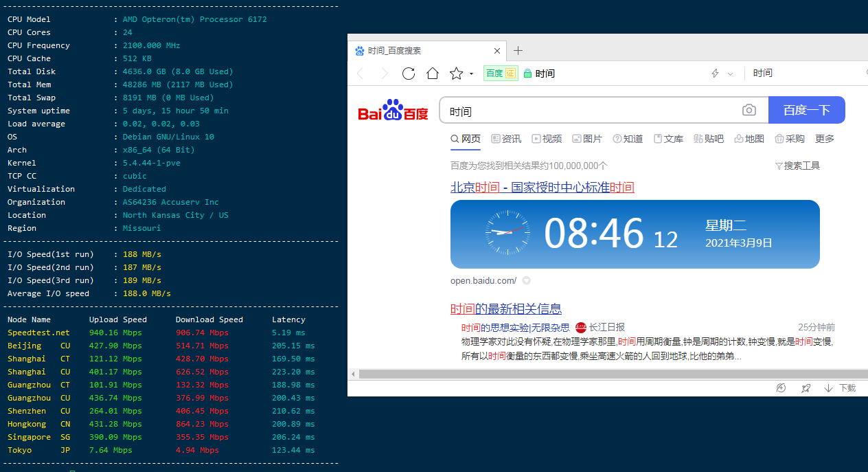868x472 pixels.
Task: Click the 百度一下 search button
Action: click(807, 110)
